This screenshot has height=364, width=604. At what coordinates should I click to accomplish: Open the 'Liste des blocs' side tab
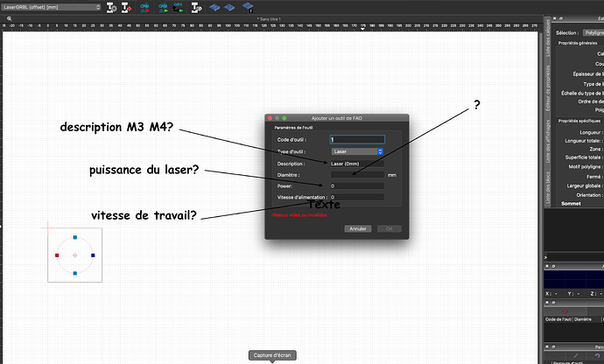click(x=548, y=187)
